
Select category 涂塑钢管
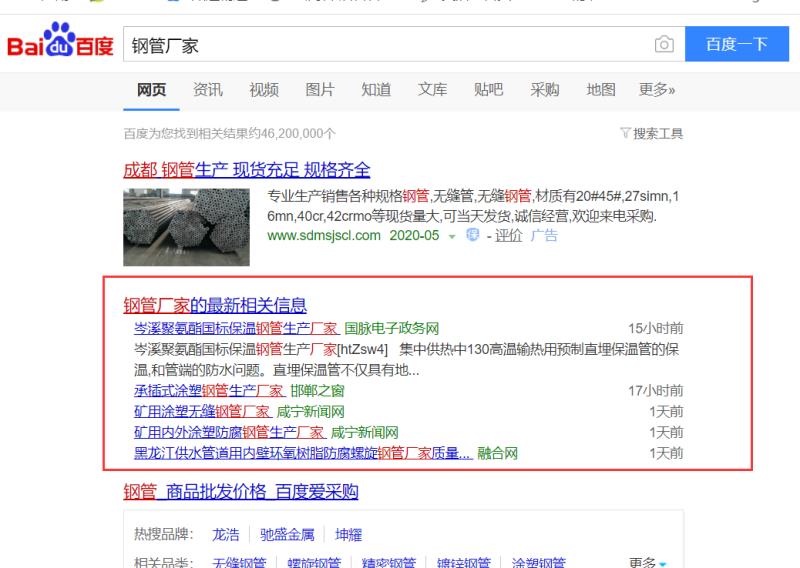click(x=539, y=563)
